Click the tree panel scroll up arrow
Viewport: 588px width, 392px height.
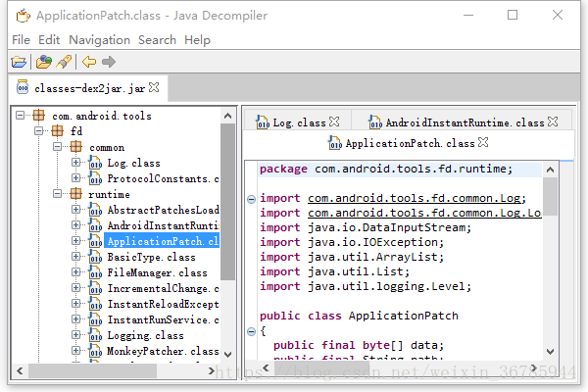pos(227,116)
